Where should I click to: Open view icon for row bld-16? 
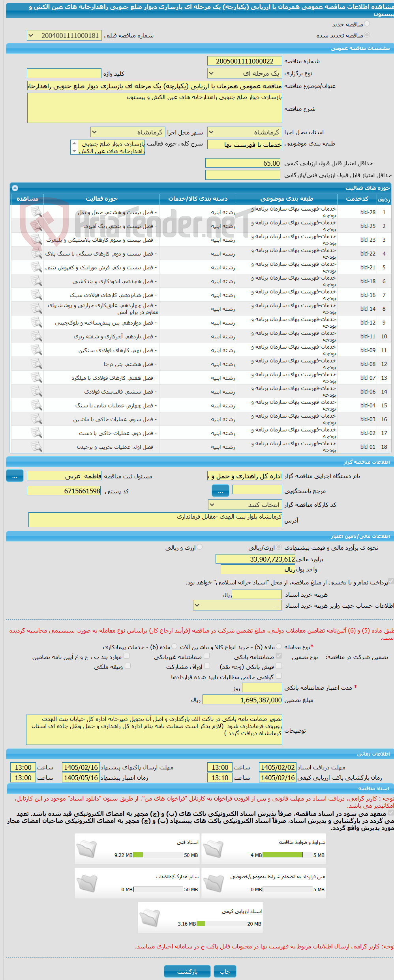point(36,295)
